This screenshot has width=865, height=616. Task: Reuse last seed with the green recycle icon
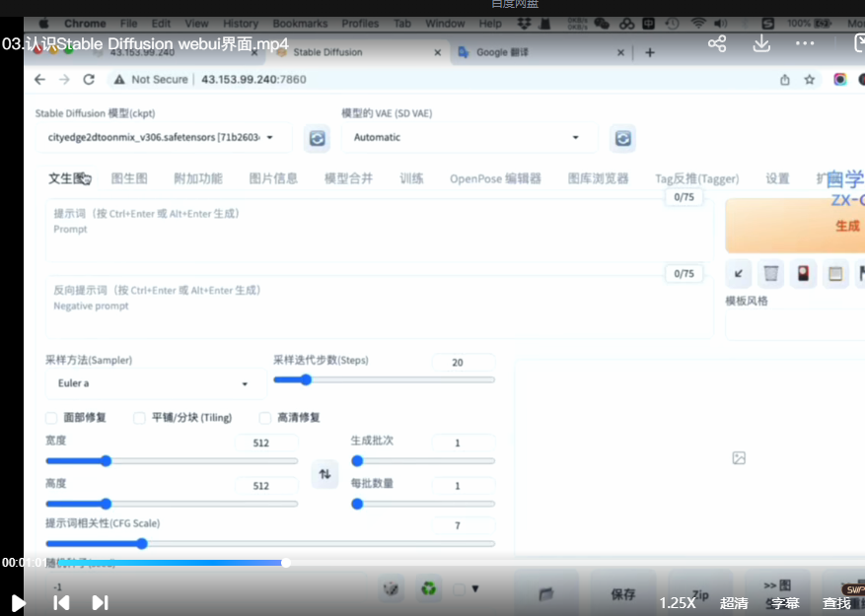tap(429, 589)
